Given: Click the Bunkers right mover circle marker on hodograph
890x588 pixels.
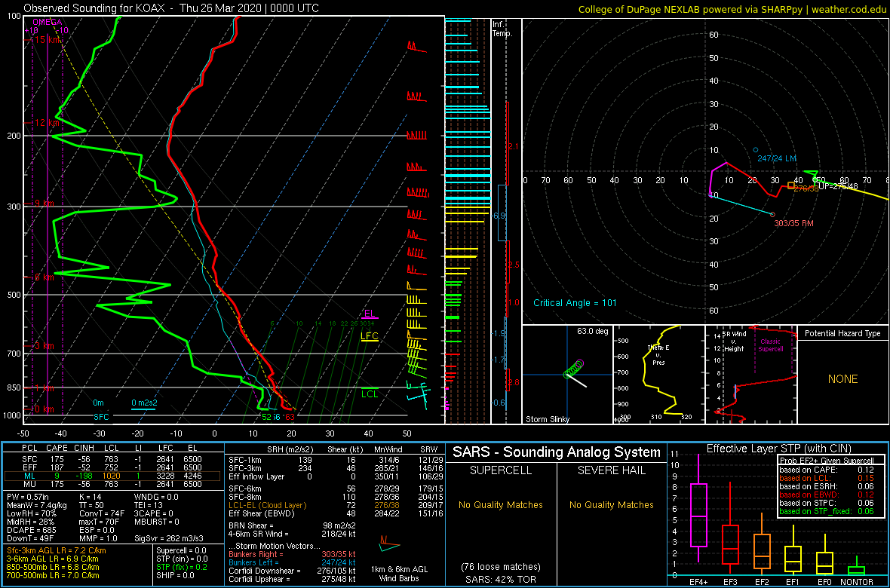Looking at the screenshot, I should [x=772, y=215].
